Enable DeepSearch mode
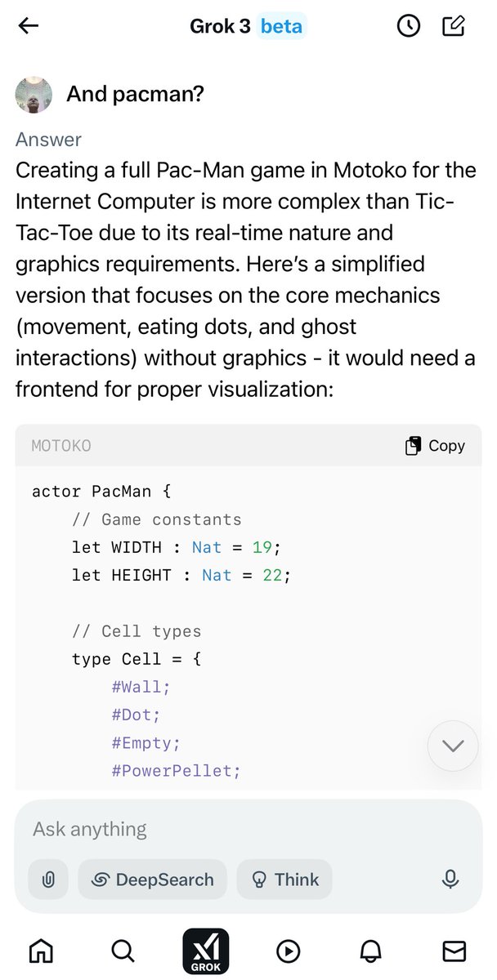This screenshot has height=980, width=497. point(152,880)
